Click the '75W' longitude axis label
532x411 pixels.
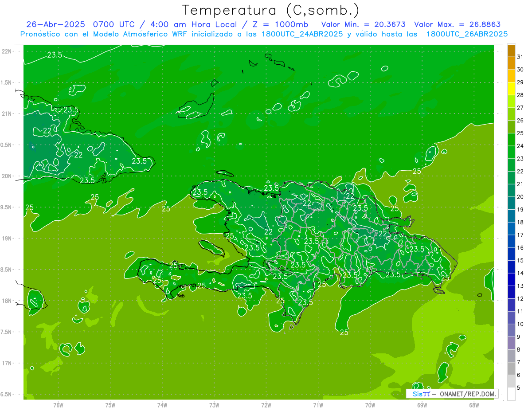pyautogui.click(x=110, y=405)
